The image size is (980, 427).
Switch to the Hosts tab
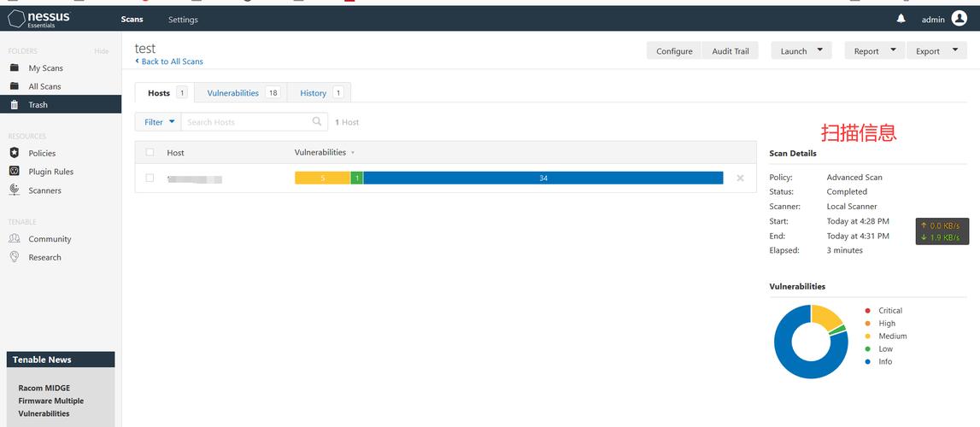[x=164, y=92]
